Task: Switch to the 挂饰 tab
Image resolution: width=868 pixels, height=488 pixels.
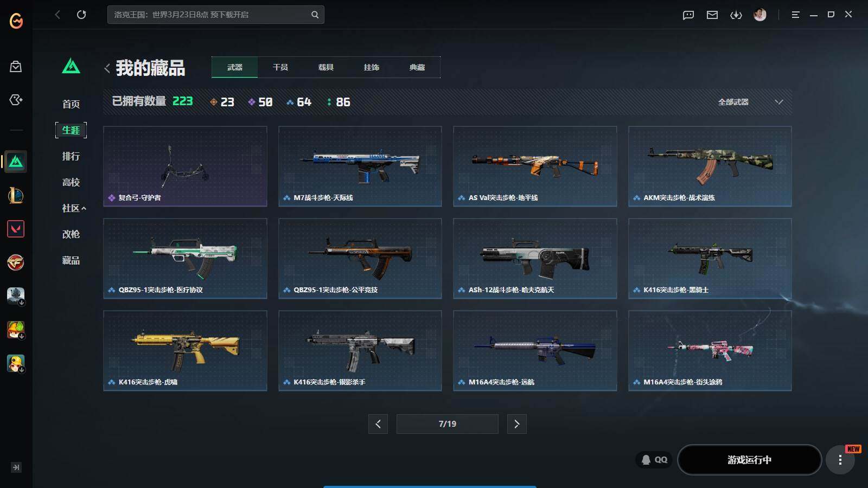Action: click(x=372, y=67)
